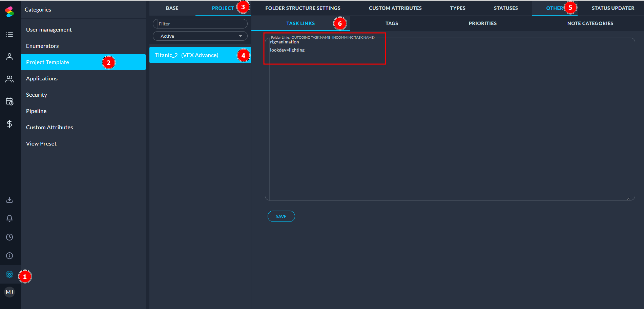Click the project Filter input field

[200, 24]
